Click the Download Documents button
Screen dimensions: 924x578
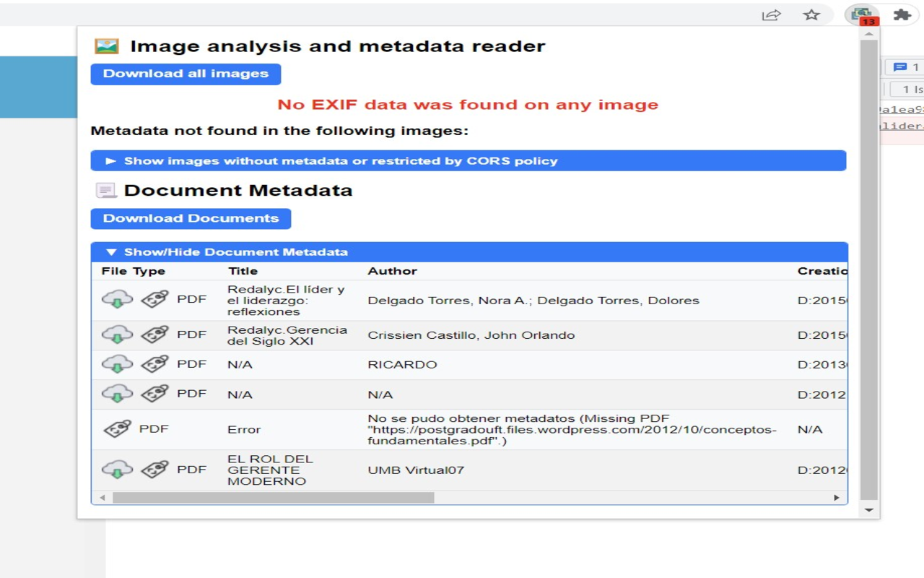click(191, 218)
